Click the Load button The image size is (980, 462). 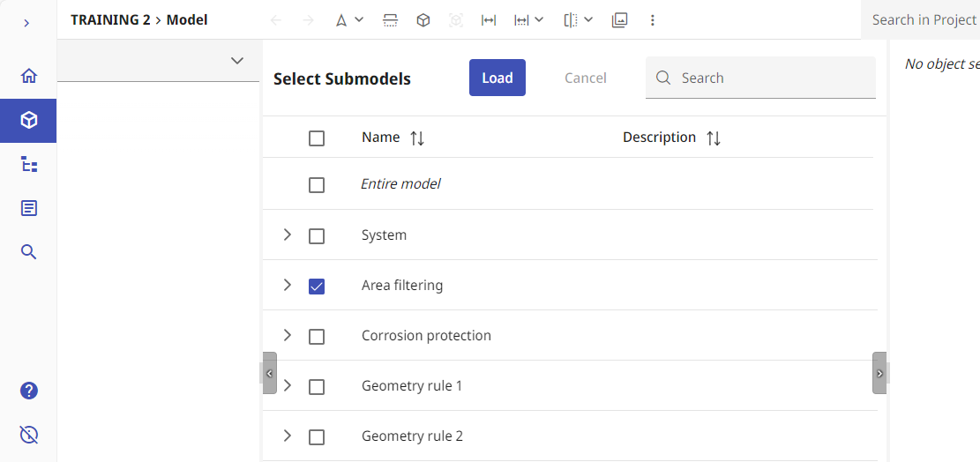497,78
